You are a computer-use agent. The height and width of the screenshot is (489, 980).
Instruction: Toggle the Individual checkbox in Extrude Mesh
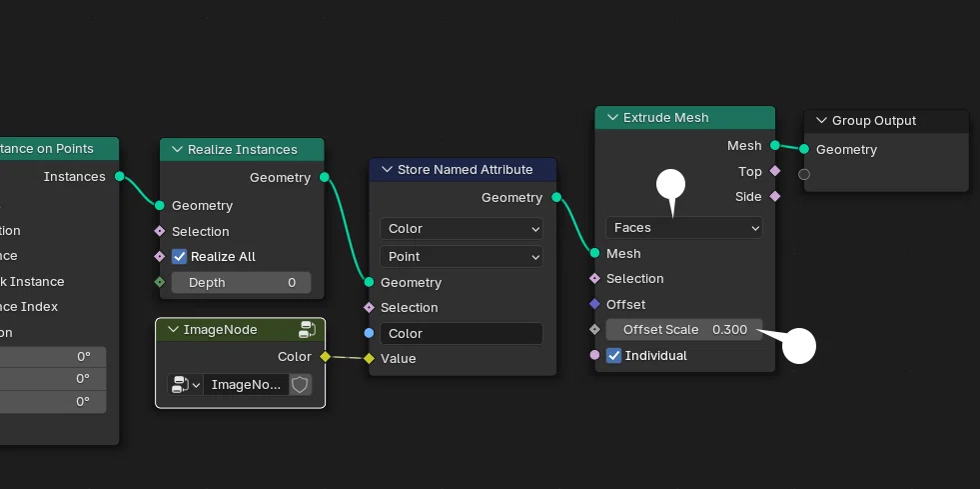[x=613, y=355]
